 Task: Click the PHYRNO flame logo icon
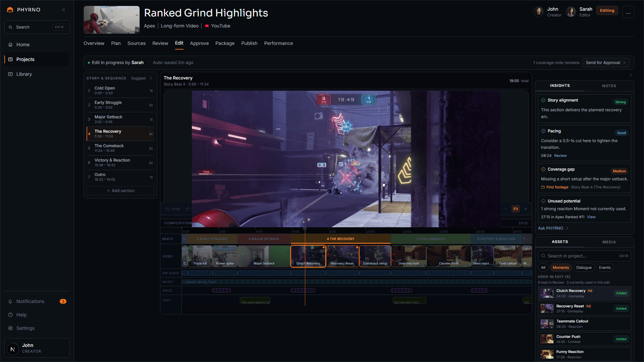click(10, 10)
